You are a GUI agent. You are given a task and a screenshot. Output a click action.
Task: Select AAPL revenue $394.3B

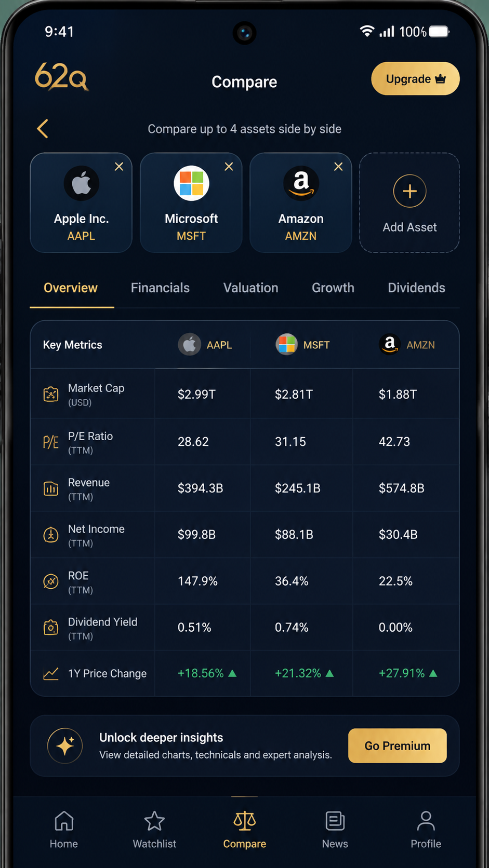200,489
